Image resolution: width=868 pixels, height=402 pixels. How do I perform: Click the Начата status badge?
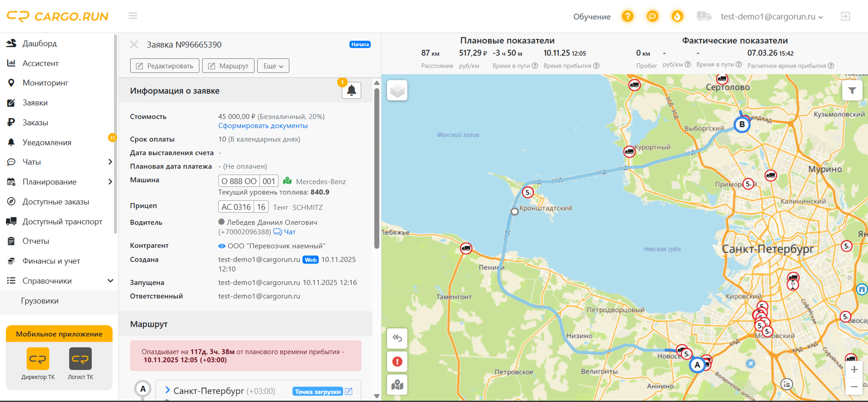coord(360,44)
